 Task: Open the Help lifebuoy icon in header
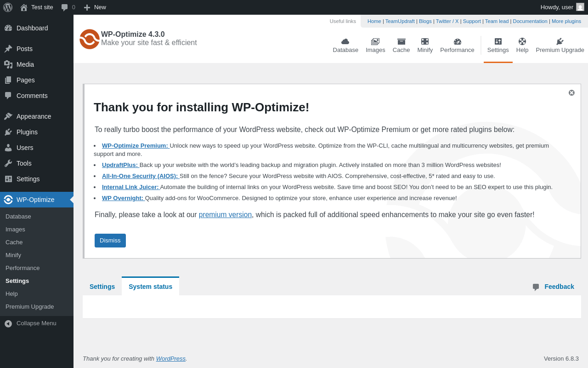point(522,41)
